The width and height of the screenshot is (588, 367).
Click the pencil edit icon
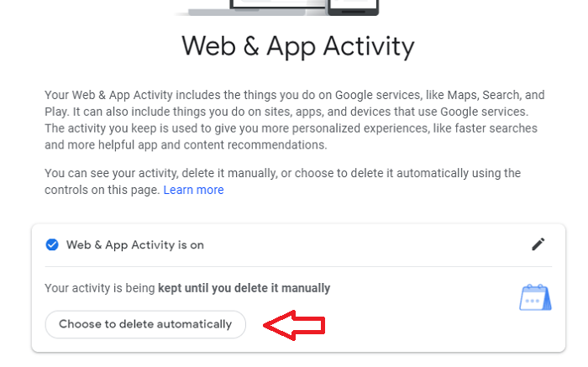click(538, 244)
